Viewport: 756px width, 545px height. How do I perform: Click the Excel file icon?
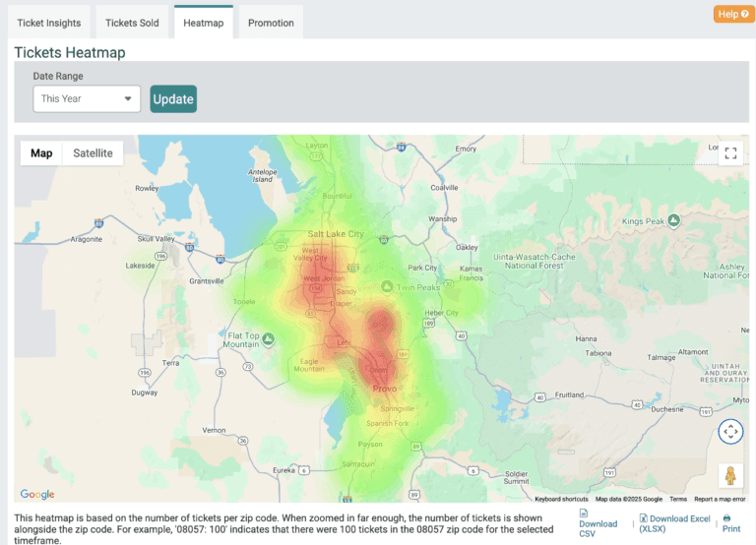pyautogui.click(x=643, y=517)
